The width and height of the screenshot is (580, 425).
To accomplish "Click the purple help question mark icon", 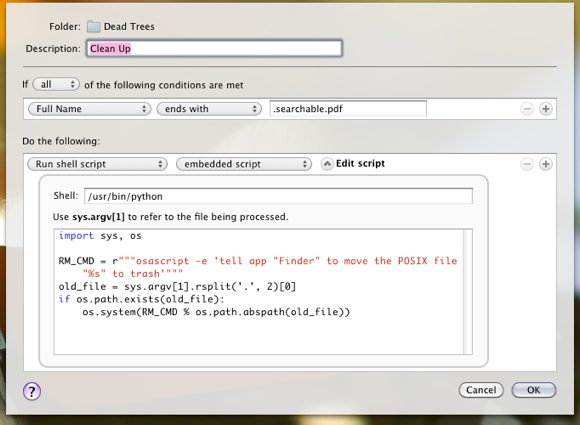I will 32,391.
